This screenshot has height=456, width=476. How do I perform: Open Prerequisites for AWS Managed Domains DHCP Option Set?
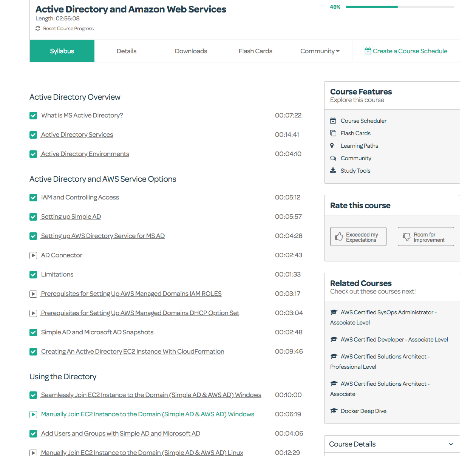point(140,313)
